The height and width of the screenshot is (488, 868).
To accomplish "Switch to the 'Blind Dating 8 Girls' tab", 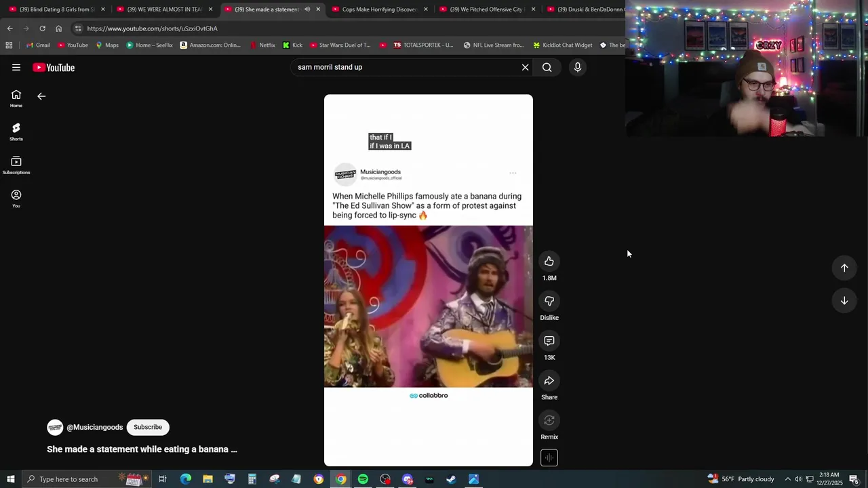I will tap(56, 9).
